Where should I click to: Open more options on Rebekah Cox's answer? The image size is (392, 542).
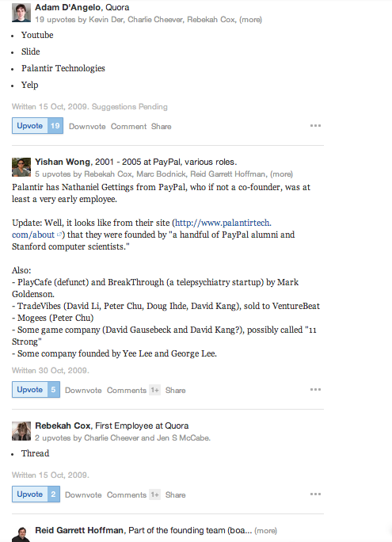point(315,494)
